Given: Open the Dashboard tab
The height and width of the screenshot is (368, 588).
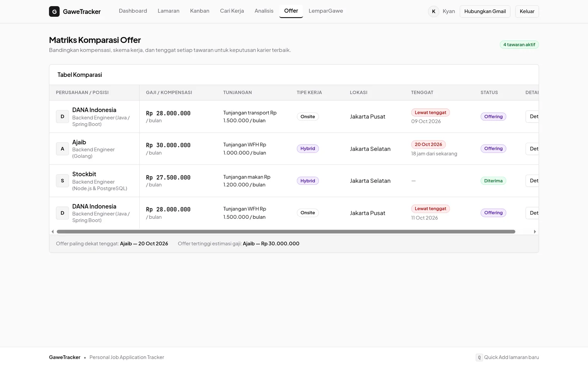Looking at the screenshot, I should pos(133,11).
